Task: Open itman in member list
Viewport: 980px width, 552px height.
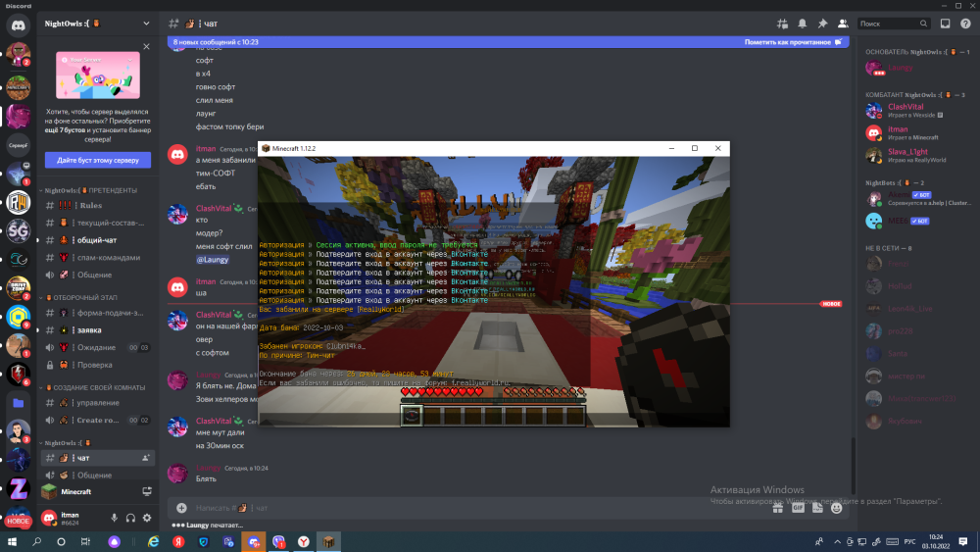Action: coord(917,132)
